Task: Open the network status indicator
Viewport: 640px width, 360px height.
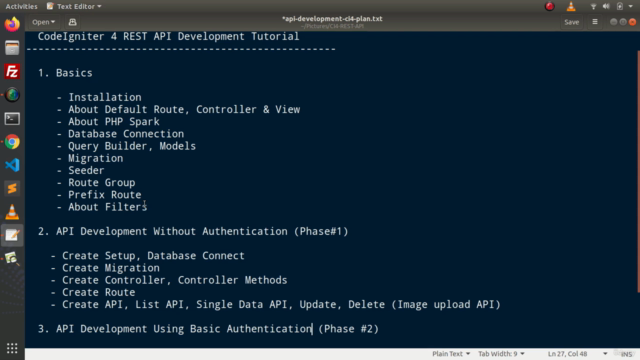Action: click(593, 6)
